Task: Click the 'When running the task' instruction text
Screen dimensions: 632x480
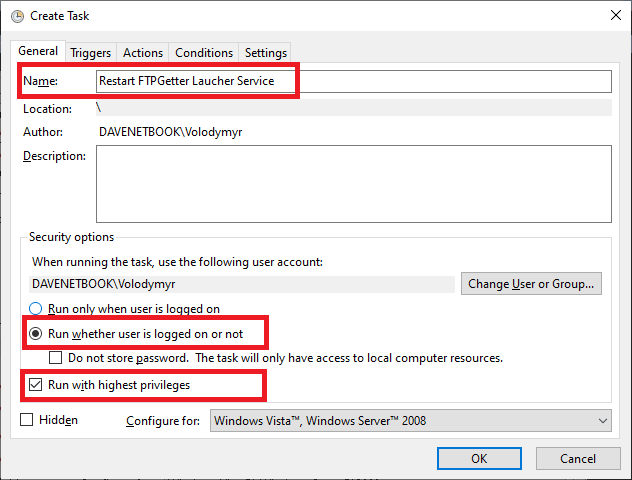Action: coord(177,262)
